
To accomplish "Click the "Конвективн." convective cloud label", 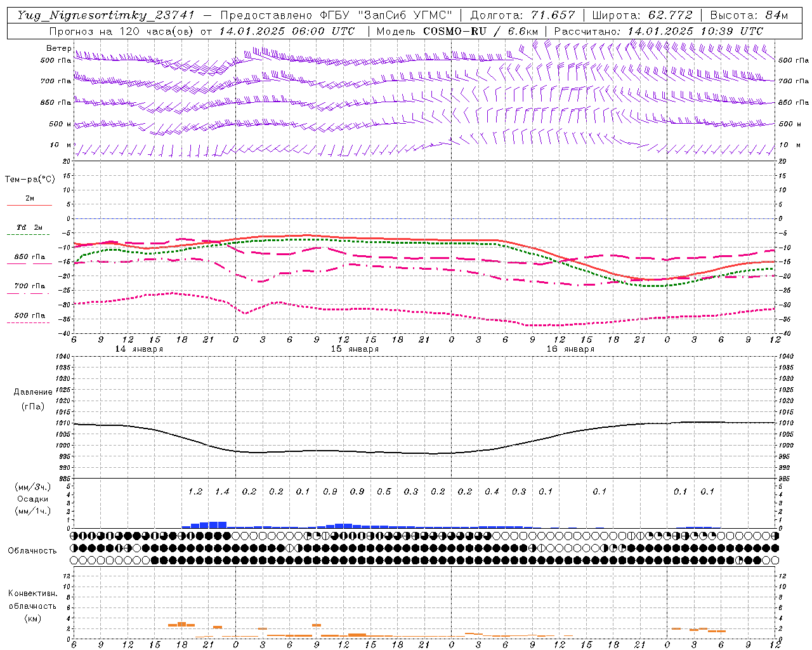I will [32, 594].
